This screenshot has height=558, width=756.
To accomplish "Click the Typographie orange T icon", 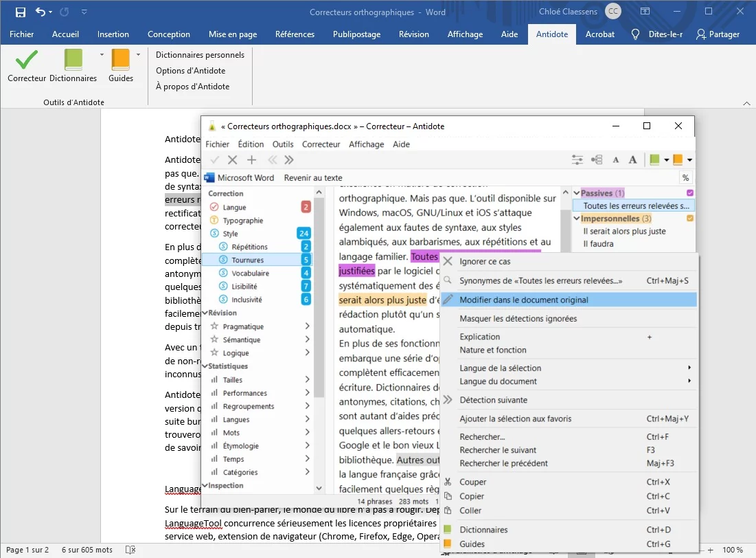I will click(x=214, y=220).
